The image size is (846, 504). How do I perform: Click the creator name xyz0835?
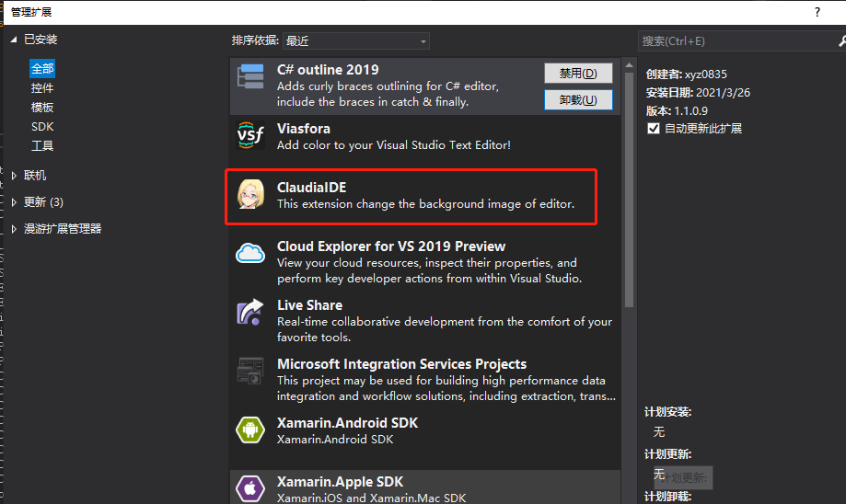(706, 74)
